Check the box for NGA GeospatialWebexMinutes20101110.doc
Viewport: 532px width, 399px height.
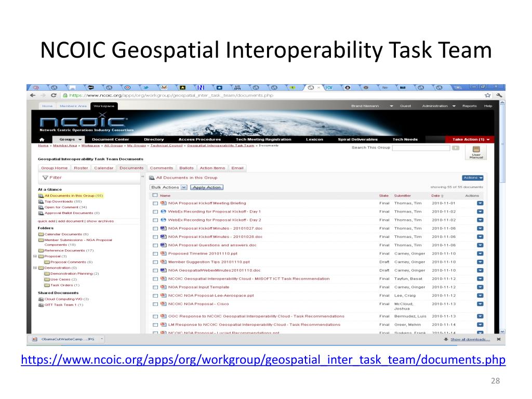tap(155, 271)
